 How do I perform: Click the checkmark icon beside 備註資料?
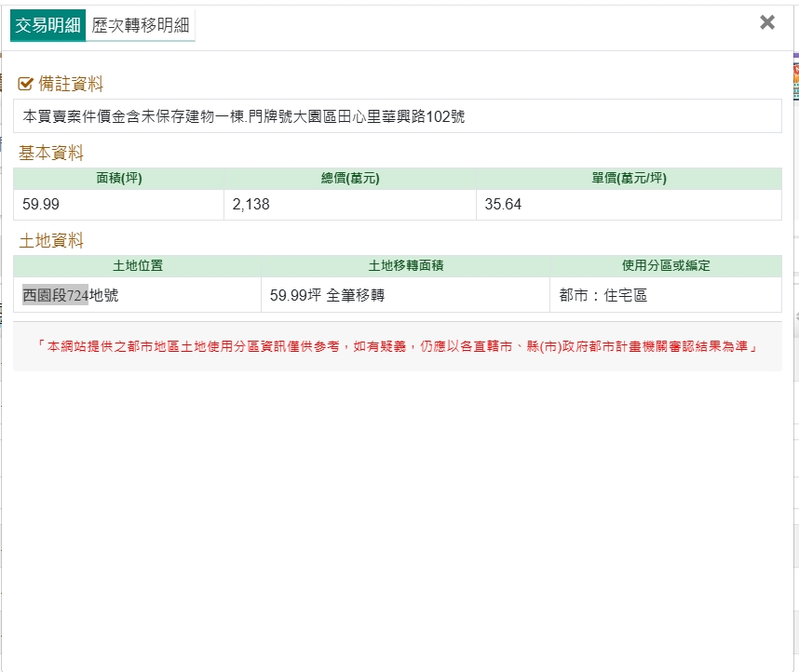point(26,85)
